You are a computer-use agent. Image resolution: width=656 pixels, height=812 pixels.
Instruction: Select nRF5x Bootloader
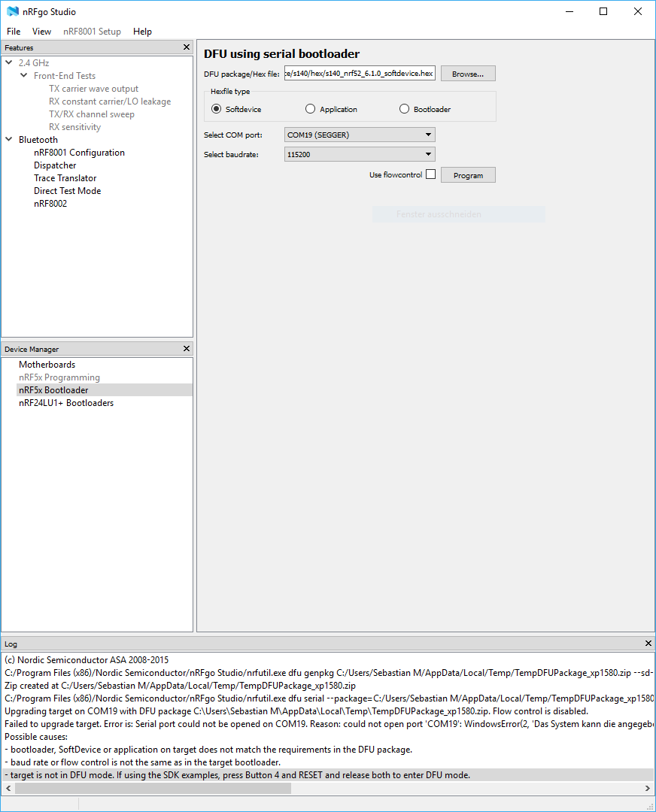pos(104,390)
